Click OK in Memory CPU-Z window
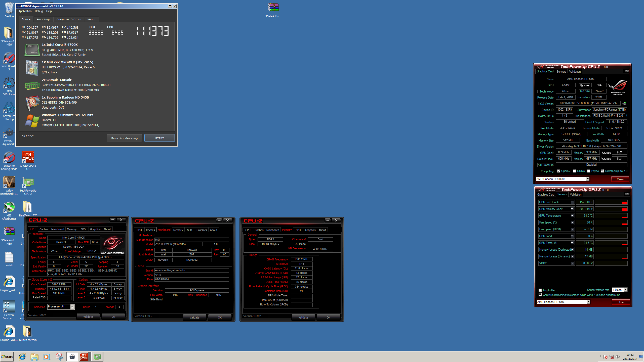 (x=328, y=318)
